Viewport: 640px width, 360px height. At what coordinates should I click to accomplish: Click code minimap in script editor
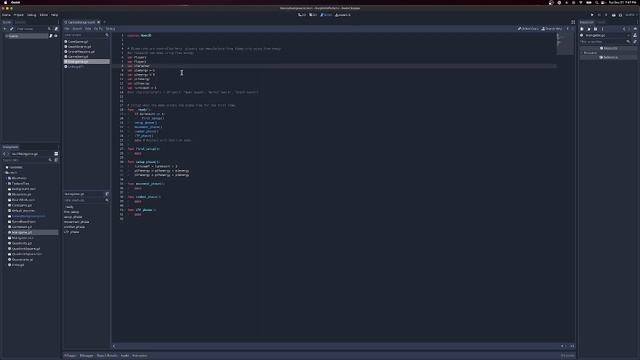(565, 43)
